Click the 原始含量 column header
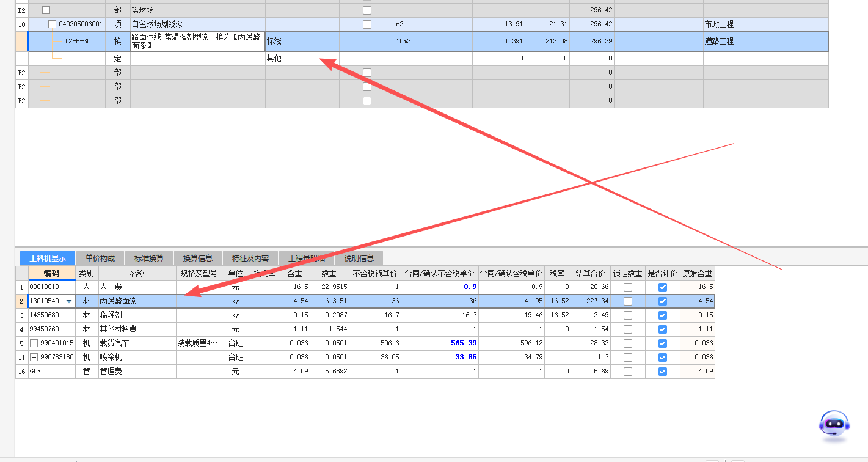The height and width of the screenshot is (462, 868). pos(697,273)
